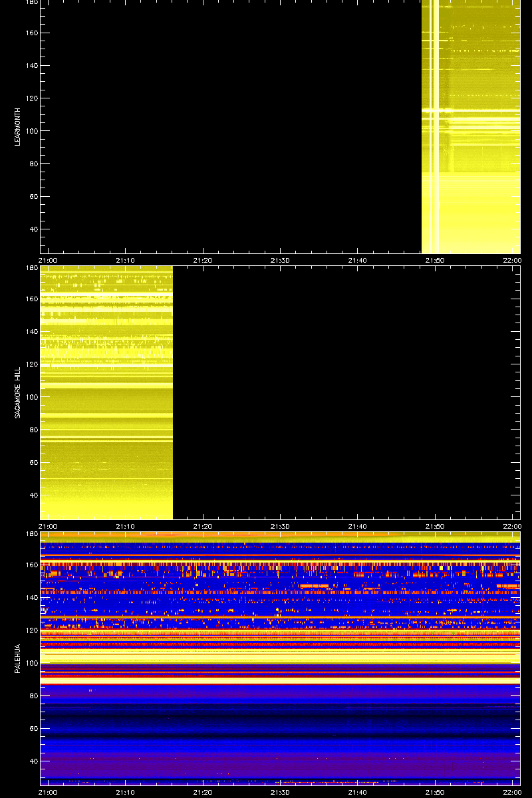Click the 40 frequency label on Learmonth axis
Screen dimensions: 532x798
(x=33, y=229)
